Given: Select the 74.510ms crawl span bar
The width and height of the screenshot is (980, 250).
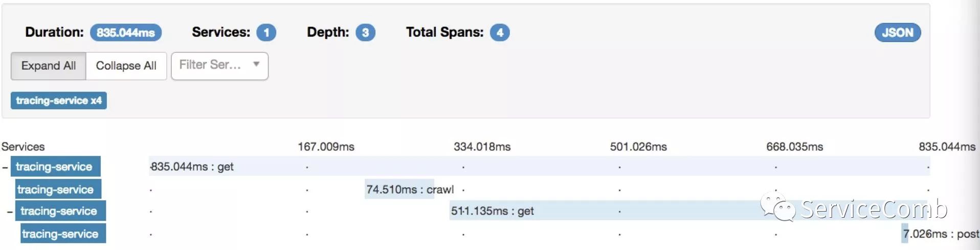Looking at the screenshot, I should (x=399, y=190).
